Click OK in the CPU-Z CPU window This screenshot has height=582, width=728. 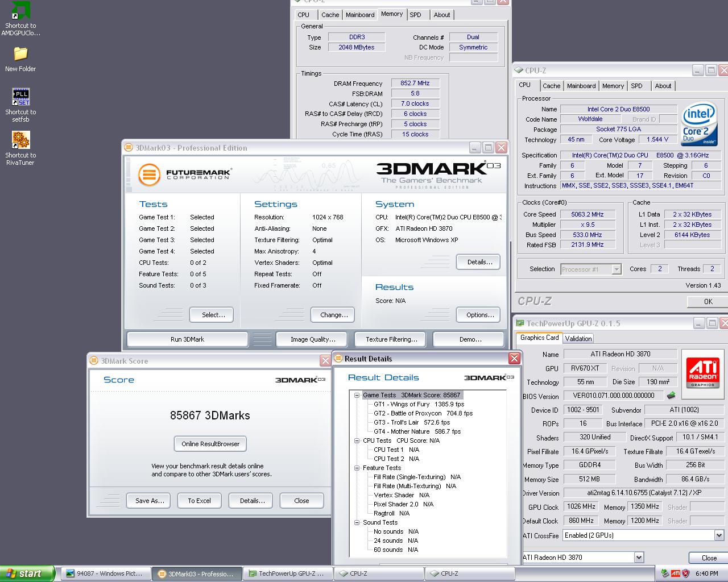coord(708,302)
